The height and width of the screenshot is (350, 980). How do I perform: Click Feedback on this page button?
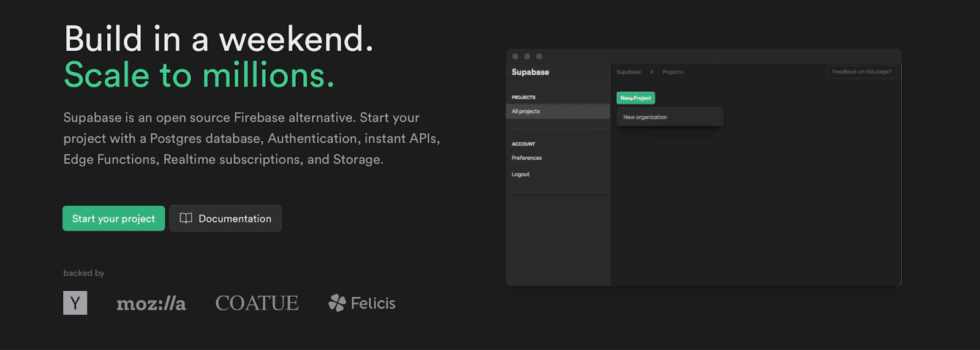[x=861, y=72]
